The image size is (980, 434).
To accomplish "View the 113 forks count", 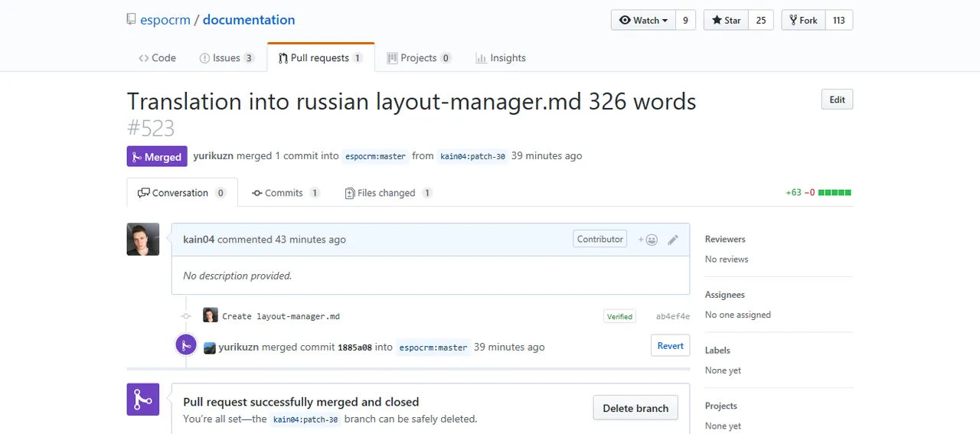I will 839,20.
